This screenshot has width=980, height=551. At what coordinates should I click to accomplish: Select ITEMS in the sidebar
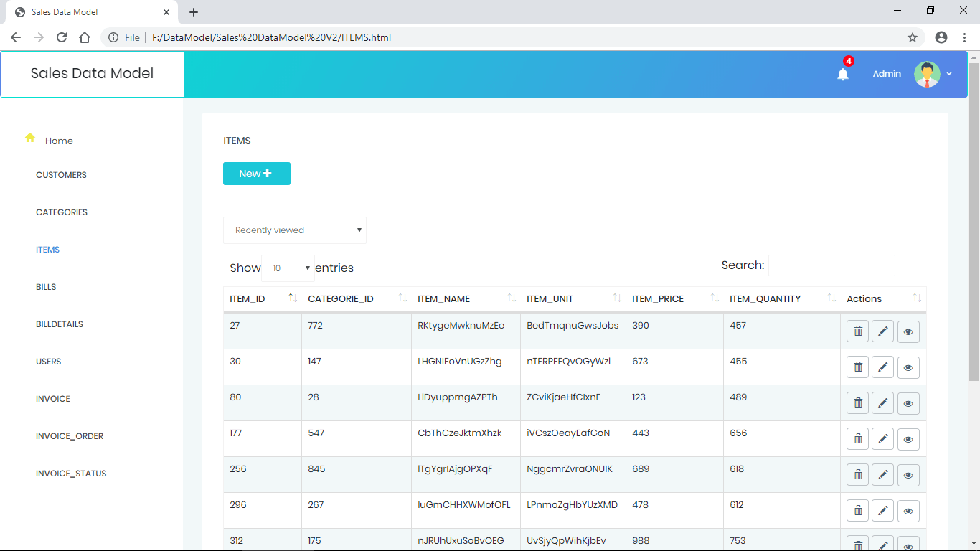click(x=47, y=250)
